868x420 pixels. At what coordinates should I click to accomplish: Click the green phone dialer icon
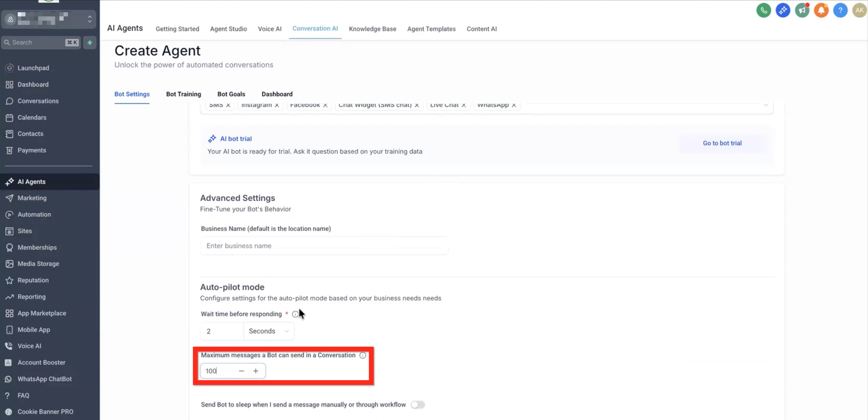click(x=763, y=10)
